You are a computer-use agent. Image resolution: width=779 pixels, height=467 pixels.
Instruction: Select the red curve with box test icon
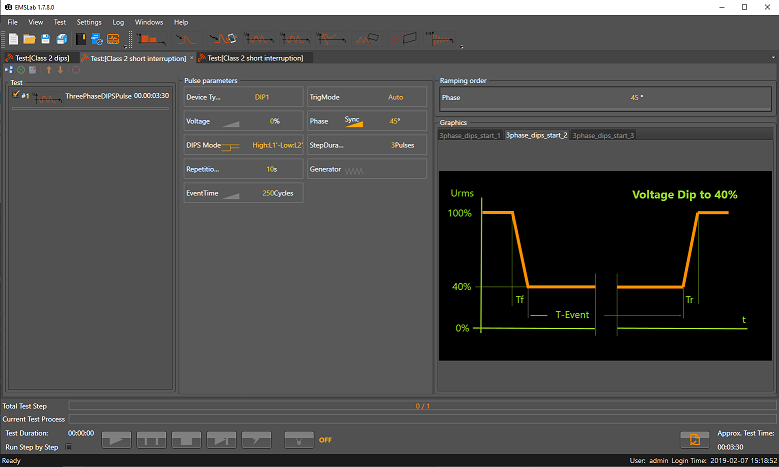coord(403,39)
